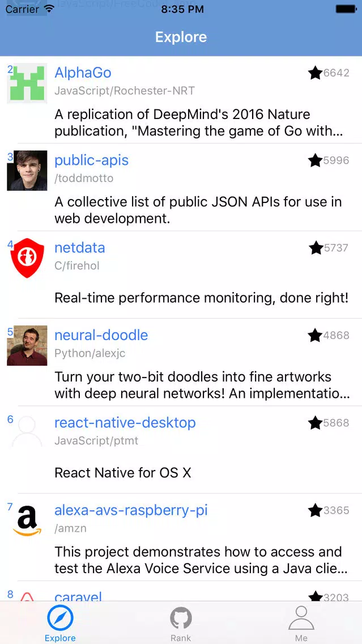
Task: Click the star icon next to 3365
Action: click(315, 511)
